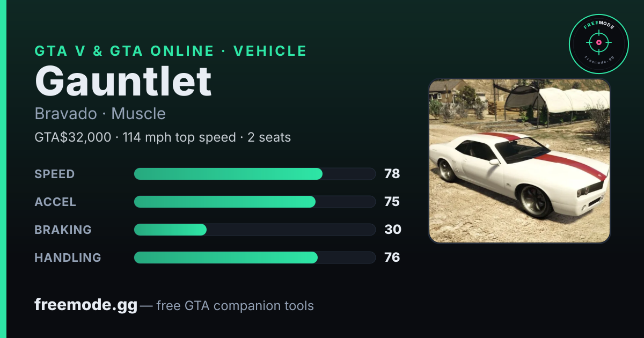The image size is (644, 338).
Task: Click the GTA$32,000 price and specs line
Action: [163, 137]
